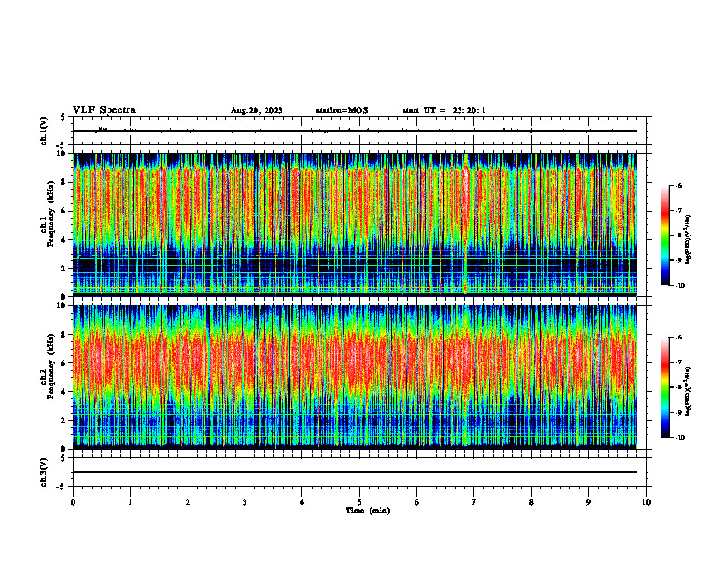Image resolution: width=728 pixels, height=563 pixels.
Task: Click the time axis tick label "7"
Action: pos(474,502)
